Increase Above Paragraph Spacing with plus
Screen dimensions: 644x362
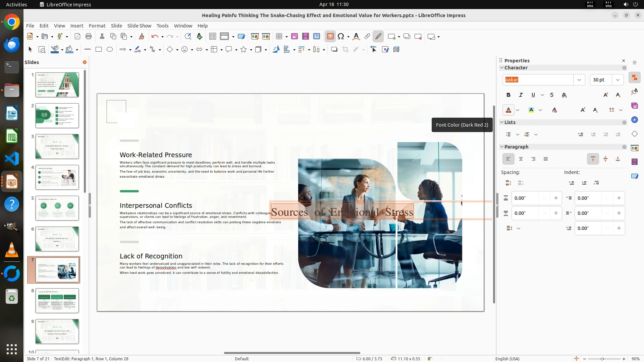point(556,198)
